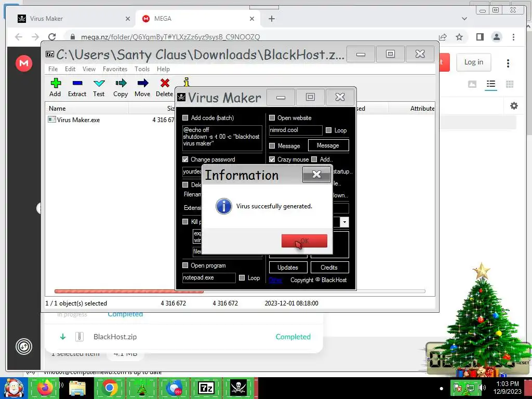Image resolution: width=532 pixels, height=399 pixels.
Task: Click the browser back arrow
Action: pyautogui.click(x=19, y=37)
